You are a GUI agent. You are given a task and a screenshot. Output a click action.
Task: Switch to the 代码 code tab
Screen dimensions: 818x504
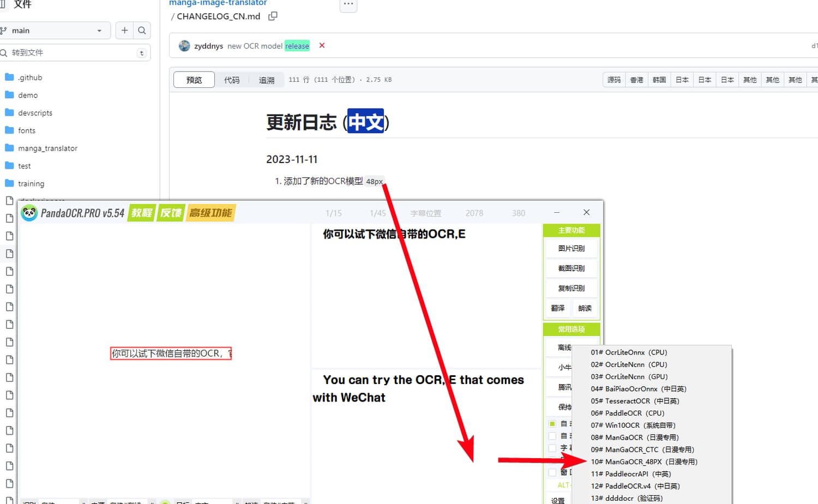pyautogui.click(x=232, y=80)
